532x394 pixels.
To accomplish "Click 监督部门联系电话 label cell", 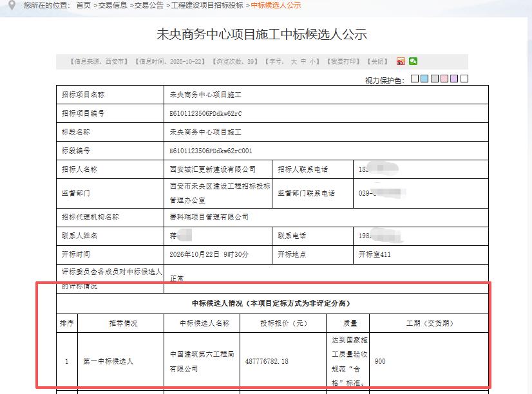I will 312,193.
